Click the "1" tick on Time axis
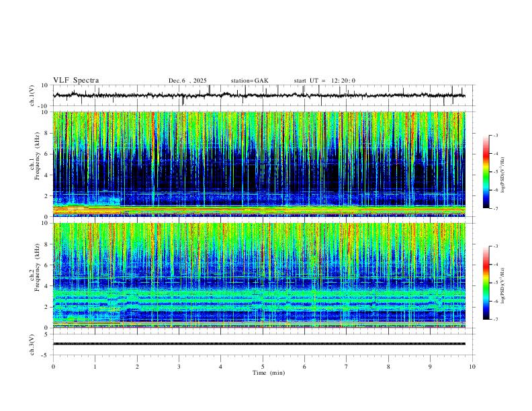 pos(95,367)
